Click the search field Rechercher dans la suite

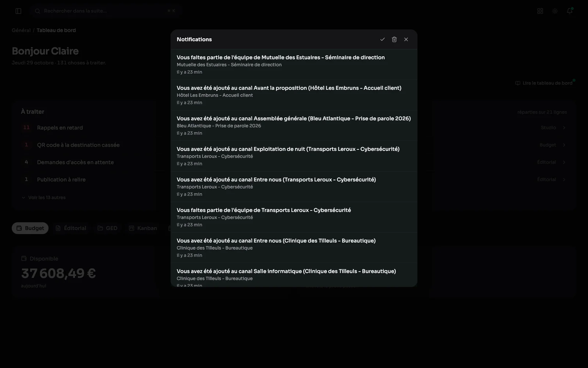(x=106, y=11)
